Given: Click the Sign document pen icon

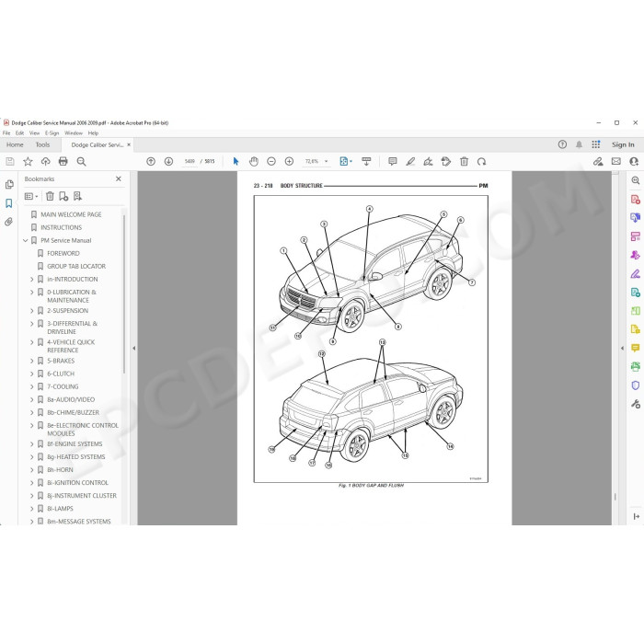Looking at the screenshot, I should click(x=428, y=161).
